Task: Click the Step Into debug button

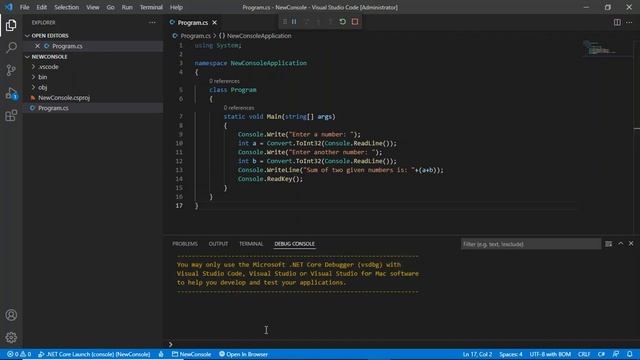Action: 318,22
